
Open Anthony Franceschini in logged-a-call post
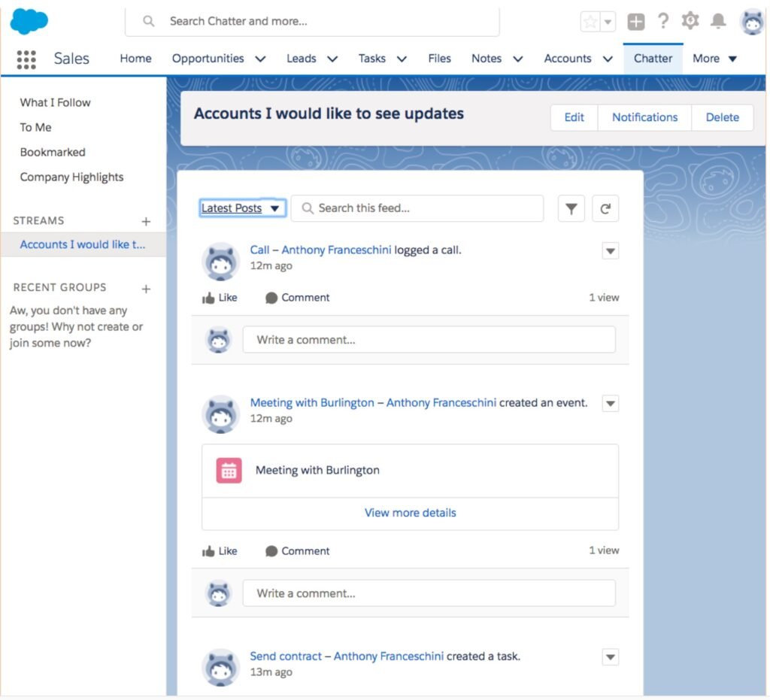click(336, 250)
